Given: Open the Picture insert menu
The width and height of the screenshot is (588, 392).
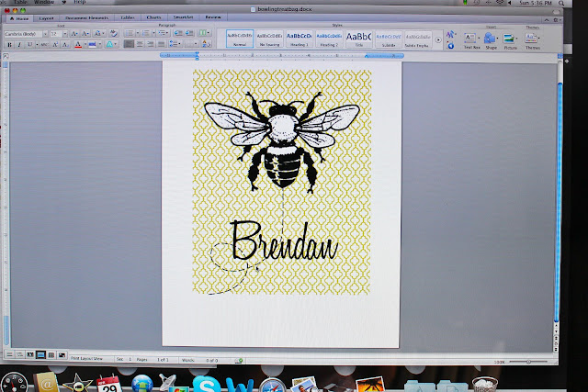Looking at the screenshot, I should (x=510, y=40).
